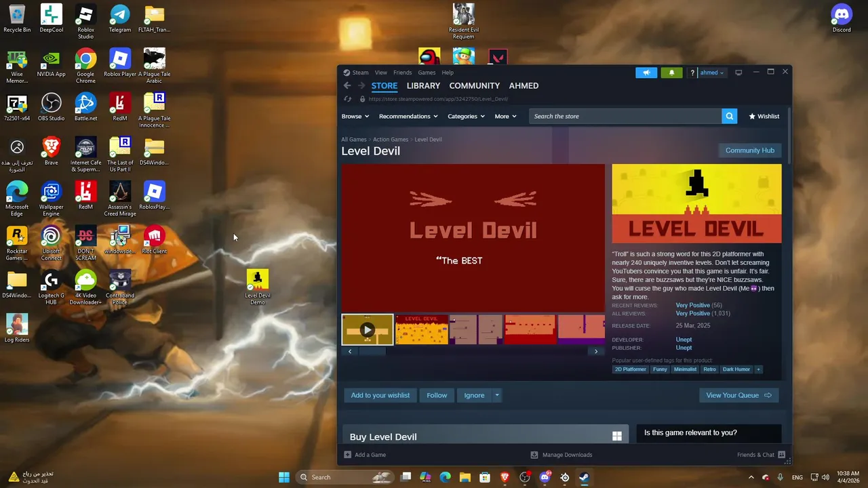The width and height of the screenshot is (868, 488).
Task: Show next screenshot thumbnails with right arrow
Action: [x=596, y=351]
